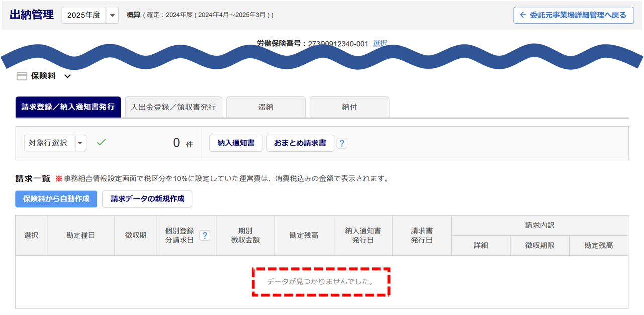Switch to 入出金登録／領収書発行 tab
Image resolution: width=644 pixels, height=315 pixels.
pyautogui.click(x=173, y=107)
